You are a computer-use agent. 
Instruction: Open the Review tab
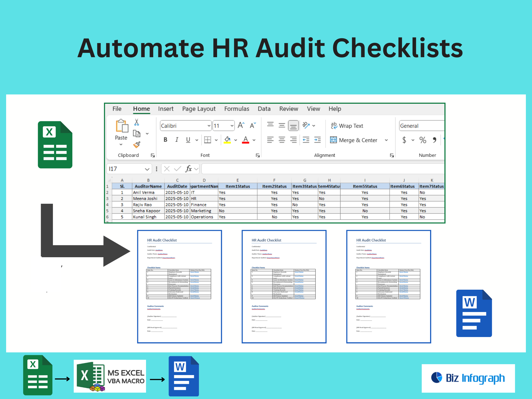(289, 109)
